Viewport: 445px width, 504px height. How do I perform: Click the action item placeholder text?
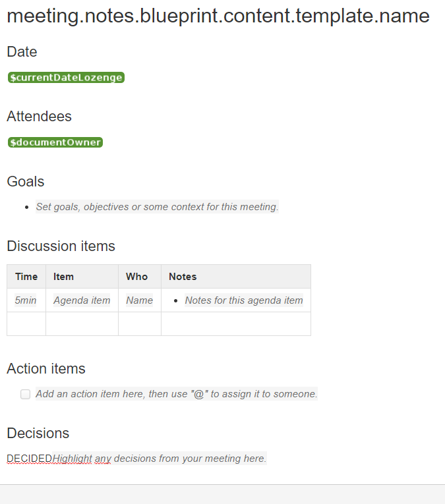tap(177, 394)
